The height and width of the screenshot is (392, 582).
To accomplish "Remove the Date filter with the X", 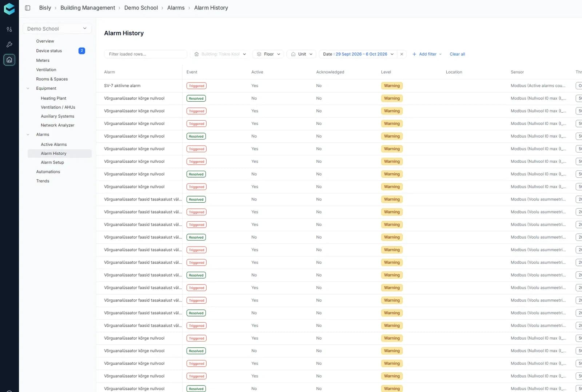I will tap(402, 54).
